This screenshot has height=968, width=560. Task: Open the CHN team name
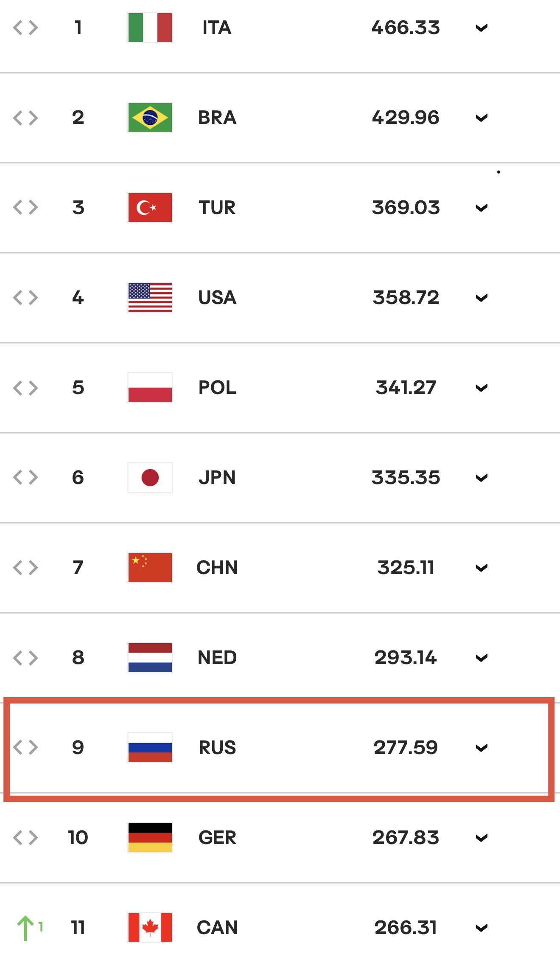coord(217,568)
